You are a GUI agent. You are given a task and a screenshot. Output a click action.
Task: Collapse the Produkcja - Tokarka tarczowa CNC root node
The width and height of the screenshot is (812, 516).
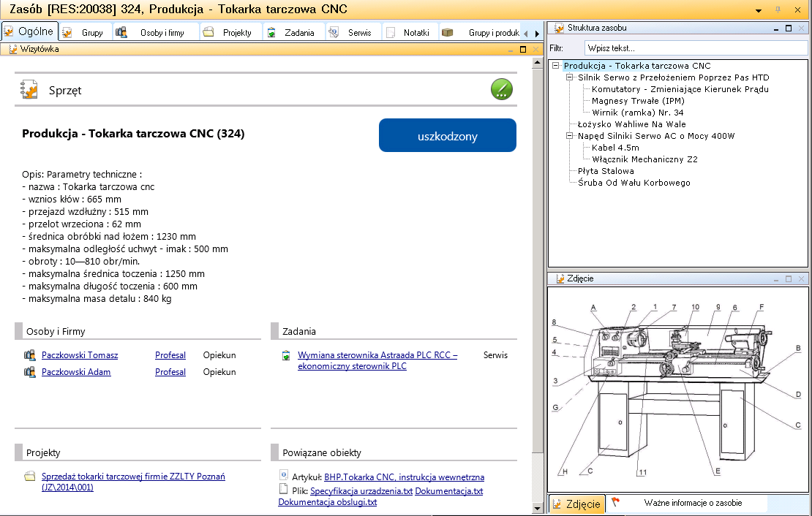coord(555,66)
